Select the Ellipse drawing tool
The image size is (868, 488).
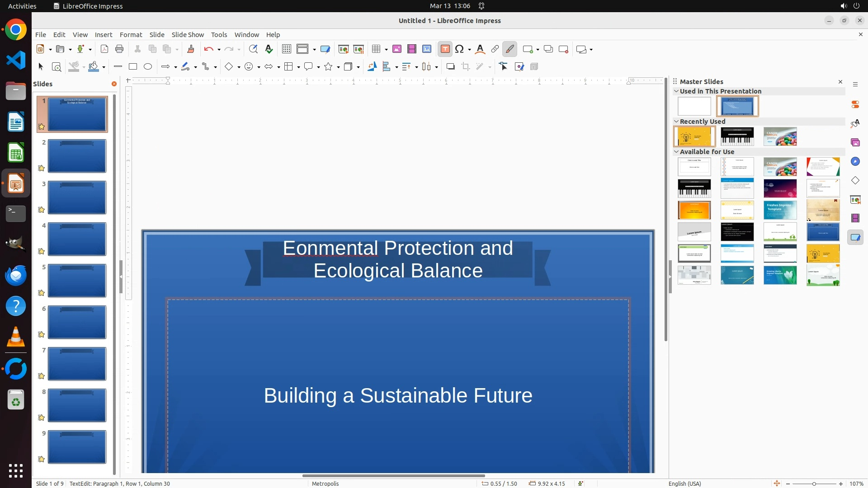click(148, 67)
